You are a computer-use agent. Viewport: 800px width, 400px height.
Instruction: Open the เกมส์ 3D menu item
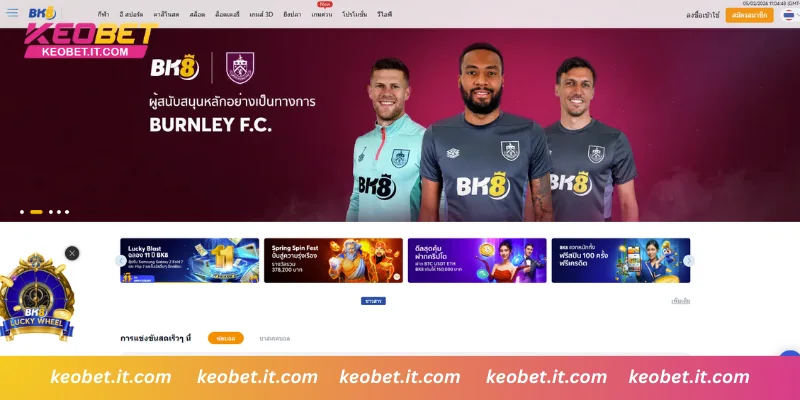pyautogui.click(x=261, y=15)
